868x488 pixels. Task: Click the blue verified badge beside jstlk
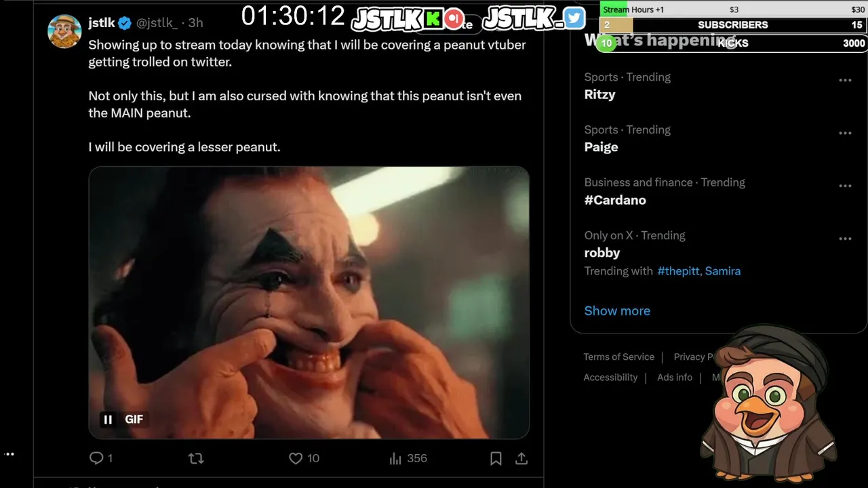[125, 23]
